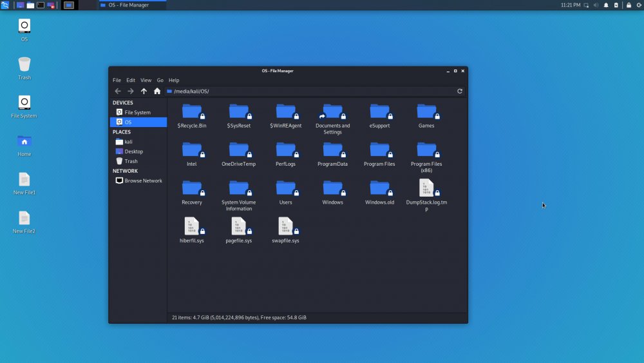Reload the current folder view
Viewport: 644px width, 363px height.
click(x=460, y=91)
